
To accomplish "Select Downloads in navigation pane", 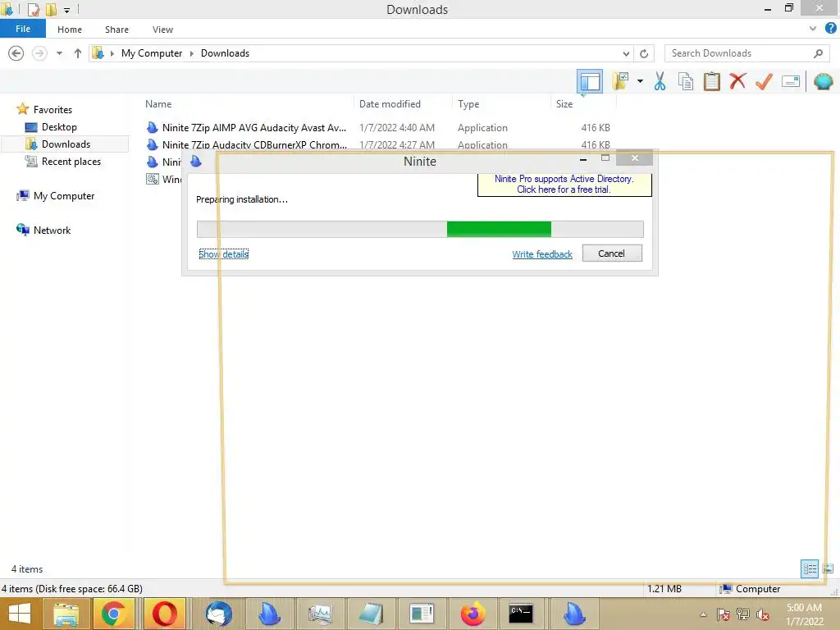I will click(x=66, y=144).
